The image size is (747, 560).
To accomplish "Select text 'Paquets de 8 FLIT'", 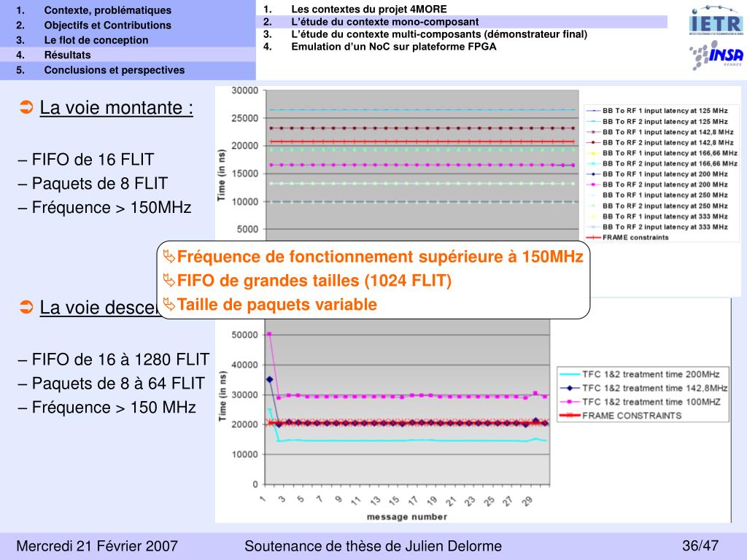I will 99,183.
